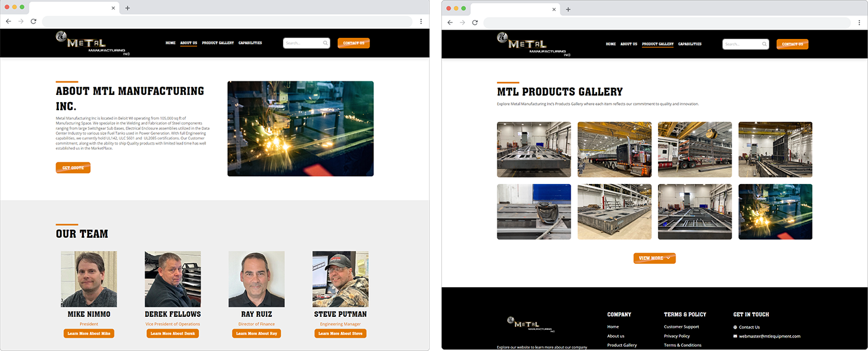Click the Contact Us link under Get In Touch
The height and width of the screenshot is (351, 868).
click(749, 327)
